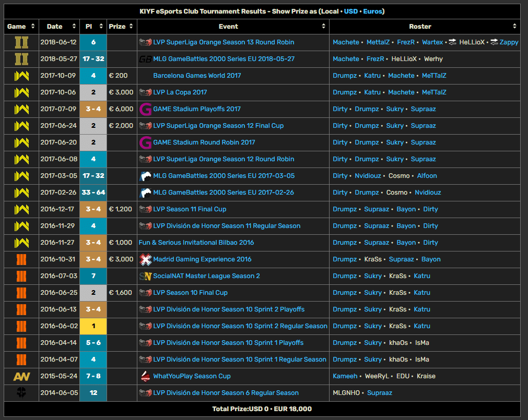Sort the table by Prize column

pyautogui.click(x=131, y=26)
